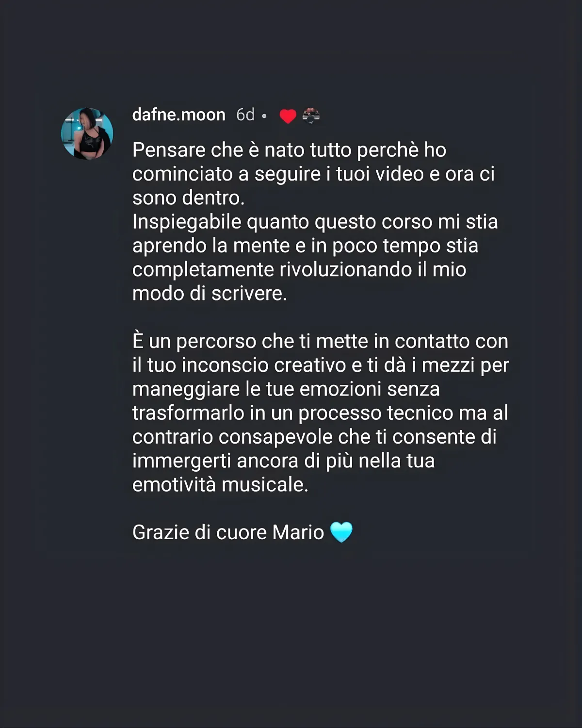Click the 6d timestamp

click(245, 115)
